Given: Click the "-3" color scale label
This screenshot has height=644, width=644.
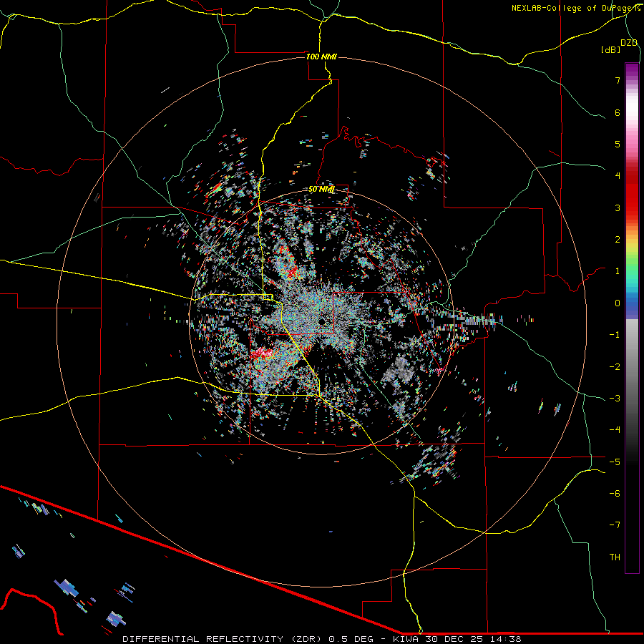Looking at the screenshot, I should pos(615,399).
